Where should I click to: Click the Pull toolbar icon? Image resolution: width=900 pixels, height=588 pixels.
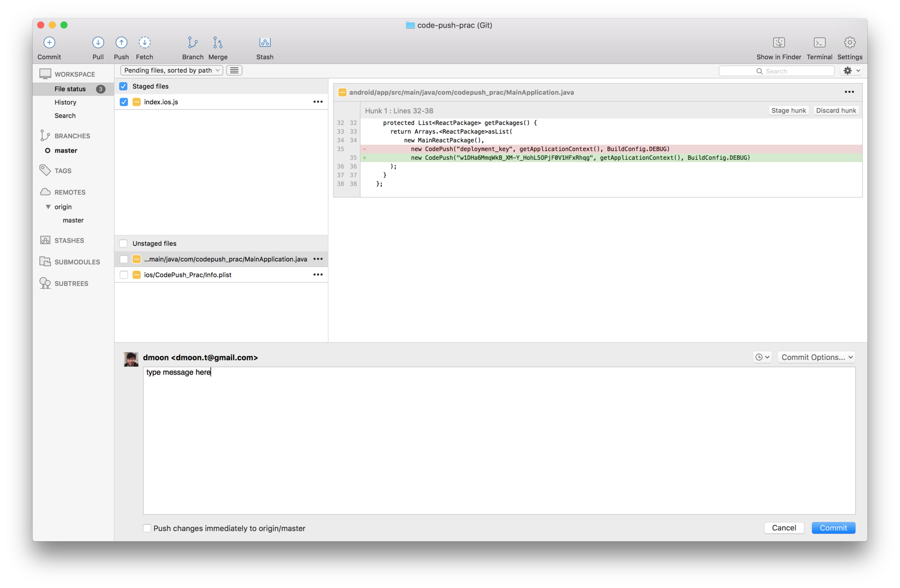click(x=98, y=43)
